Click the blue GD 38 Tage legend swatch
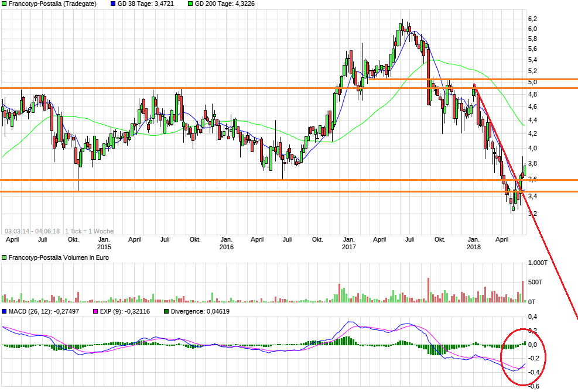This screenshot has width=578, height=392. tap(113, 4)
